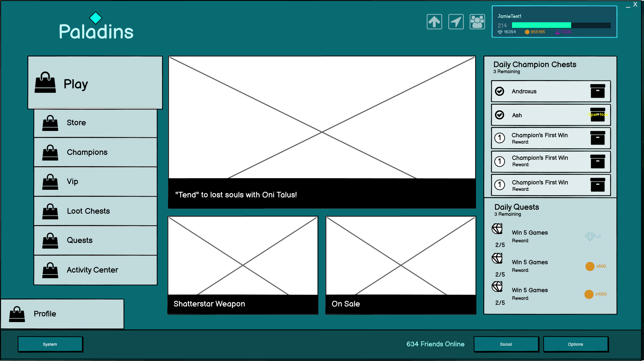Image resolution: width=644 pixels, height=361 pixels.
Task: Toggle the Ash checkmark circle
Action: (500, 115)
